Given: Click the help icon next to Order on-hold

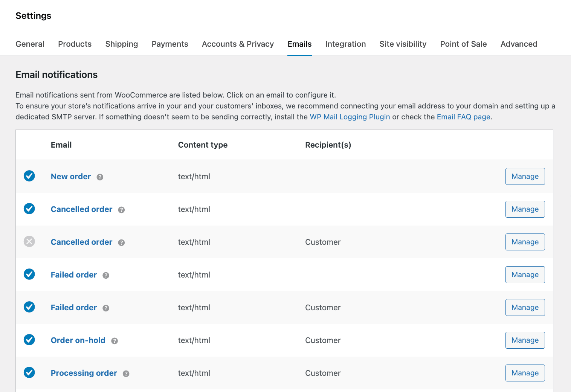Looking at the screenshot, I should (115, 341).
